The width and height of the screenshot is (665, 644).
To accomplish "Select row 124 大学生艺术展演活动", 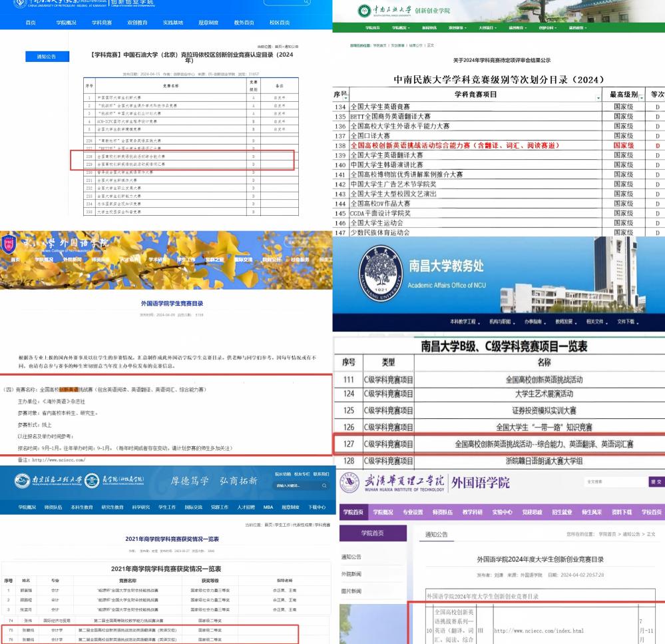I will point(499,394).
